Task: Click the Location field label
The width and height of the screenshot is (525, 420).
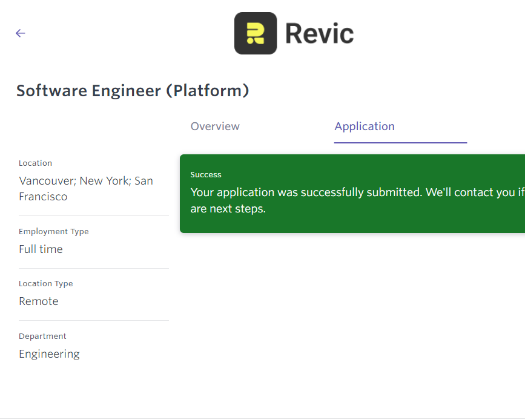Action: click(35, 163)
